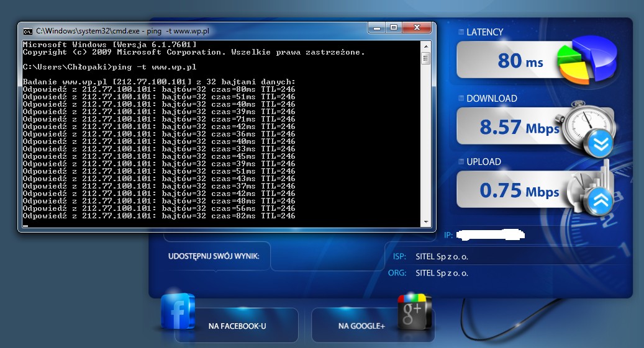This screenshot has height=348, width=644.
Task: Click the UPLOAD label
Action: (x=483, y=162)
